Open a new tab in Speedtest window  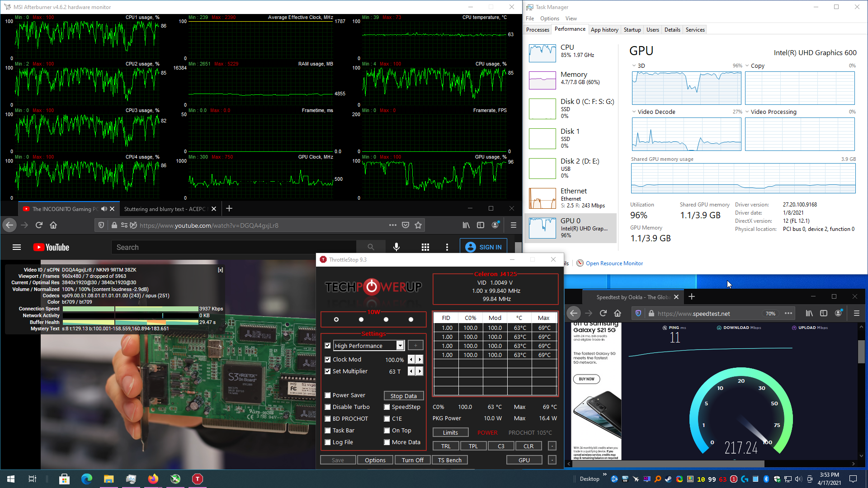[692, 296]
